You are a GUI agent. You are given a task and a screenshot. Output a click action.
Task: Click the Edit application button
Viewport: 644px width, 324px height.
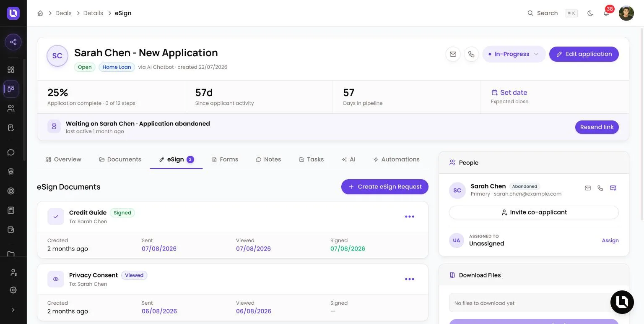point(584,54)
